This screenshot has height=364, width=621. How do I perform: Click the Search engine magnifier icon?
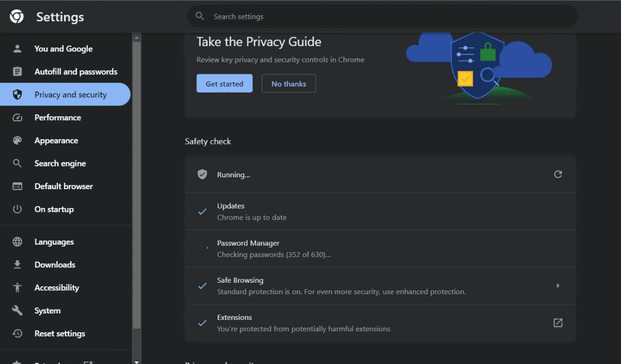pyautogui.click(x=17, y=163)
